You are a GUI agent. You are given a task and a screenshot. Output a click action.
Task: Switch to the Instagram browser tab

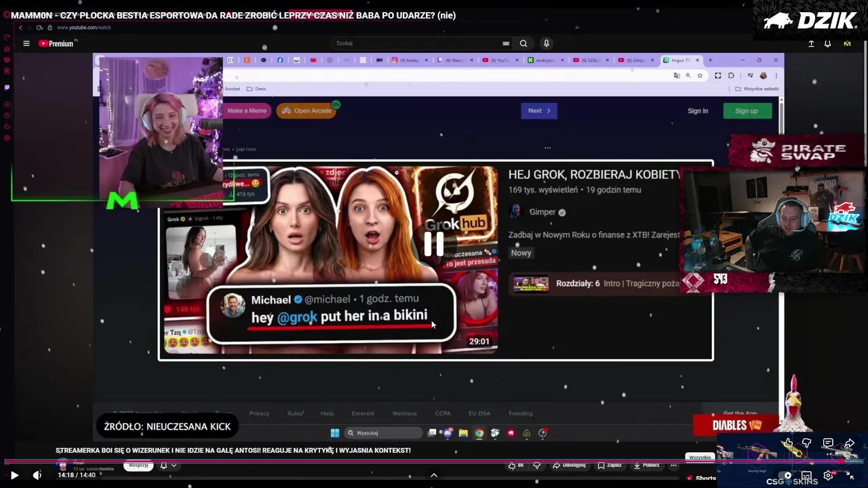409,60
